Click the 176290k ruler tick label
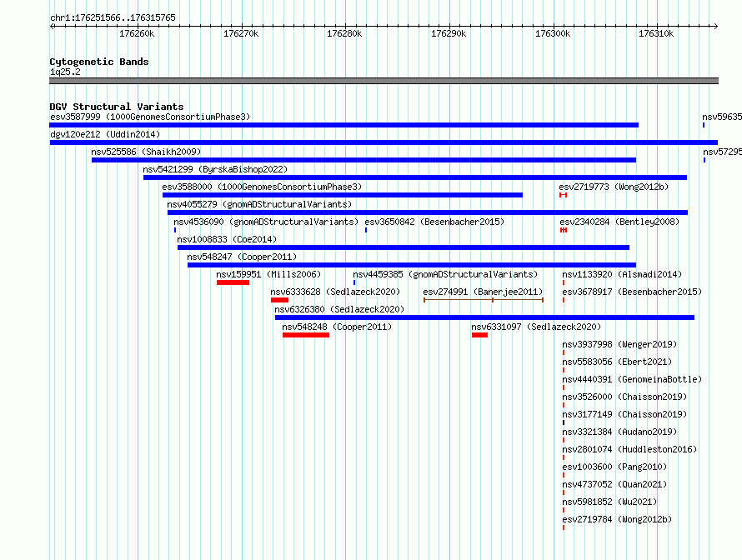This screenshot has width=742, height=560. pos(449,33)
